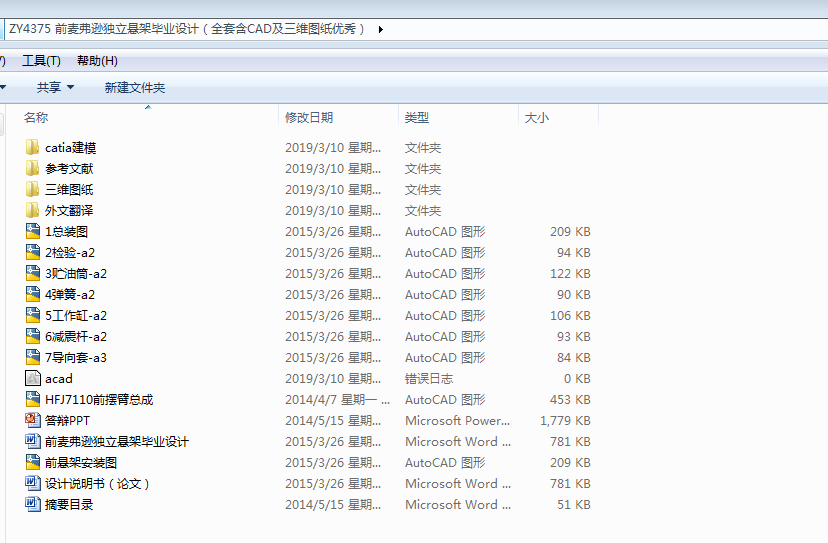Select the file name 前麦弗逊独立悬架毕业设计
Screen dimensions: 828x543
(x=116, y=441)
